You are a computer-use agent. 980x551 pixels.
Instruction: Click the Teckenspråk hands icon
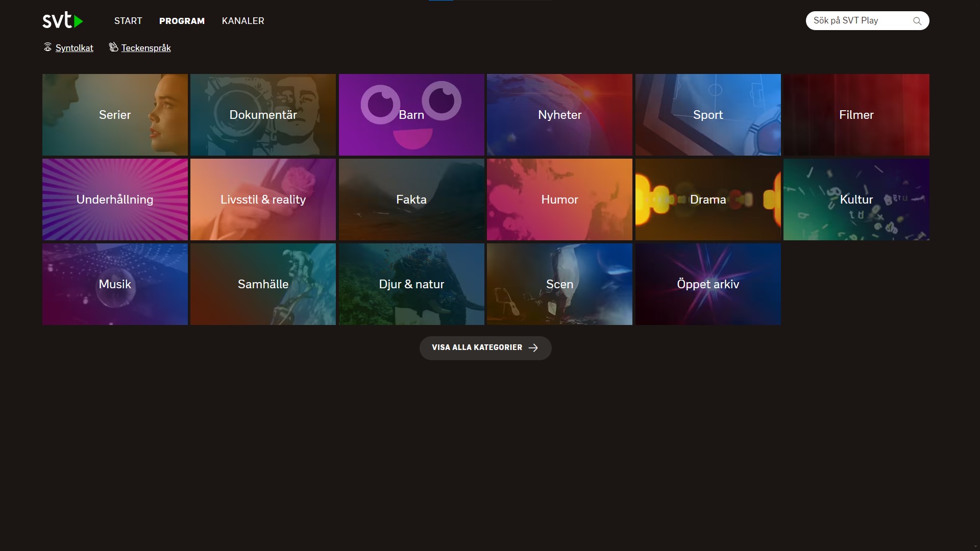pyautogui.click(x=113, y=47)
